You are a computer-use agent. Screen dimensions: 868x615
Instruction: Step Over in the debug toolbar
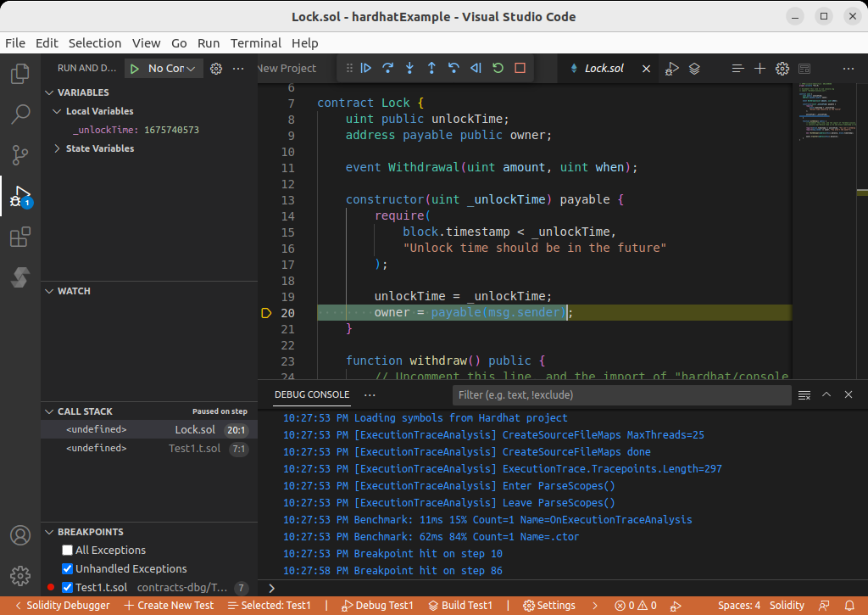[388, 69]
